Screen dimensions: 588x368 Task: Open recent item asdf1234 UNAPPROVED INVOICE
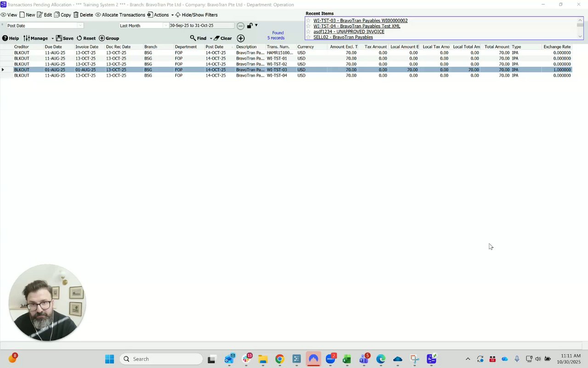tap(349, 32)
